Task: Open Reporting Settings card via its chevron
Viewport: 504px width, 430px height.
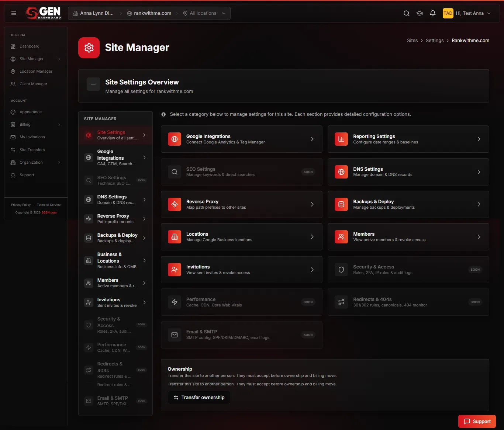Action: [x=479, y=139]
